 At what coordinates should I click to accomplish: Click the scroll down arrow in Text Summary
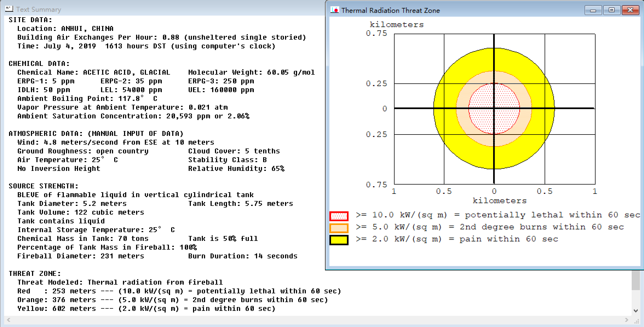[x=636, y=311]
